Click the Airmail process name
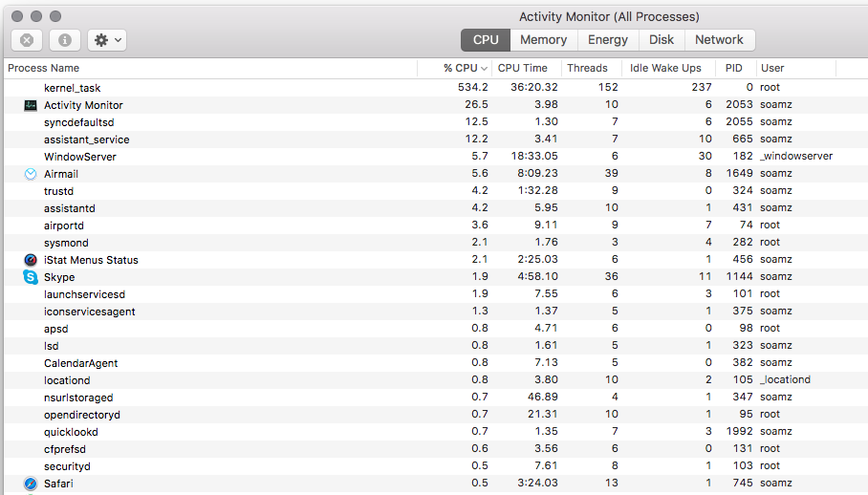The width and height of the screenshot is (868, 495). coord(61,174)
